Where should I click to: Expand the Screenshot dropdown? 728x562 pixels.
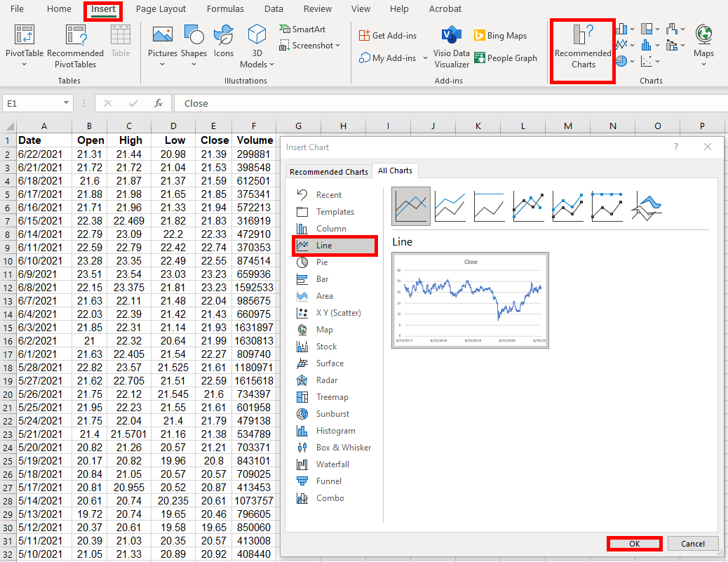click(337, 46)
